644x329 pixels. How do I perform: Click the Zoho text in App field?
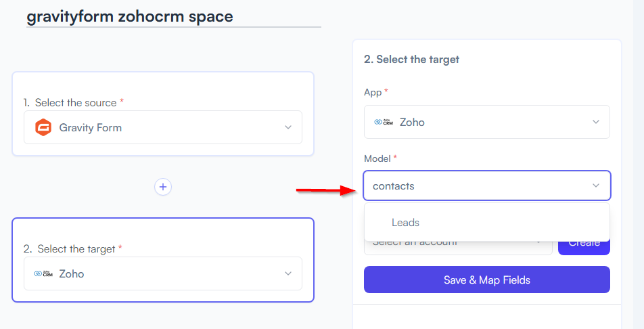(412, 122)
